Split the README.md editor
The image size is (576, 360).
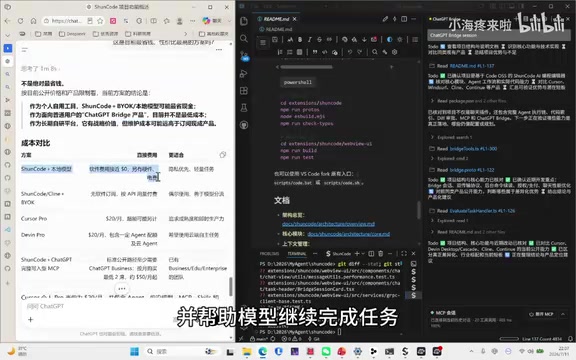pyautogui.click(x=404, y=19)
